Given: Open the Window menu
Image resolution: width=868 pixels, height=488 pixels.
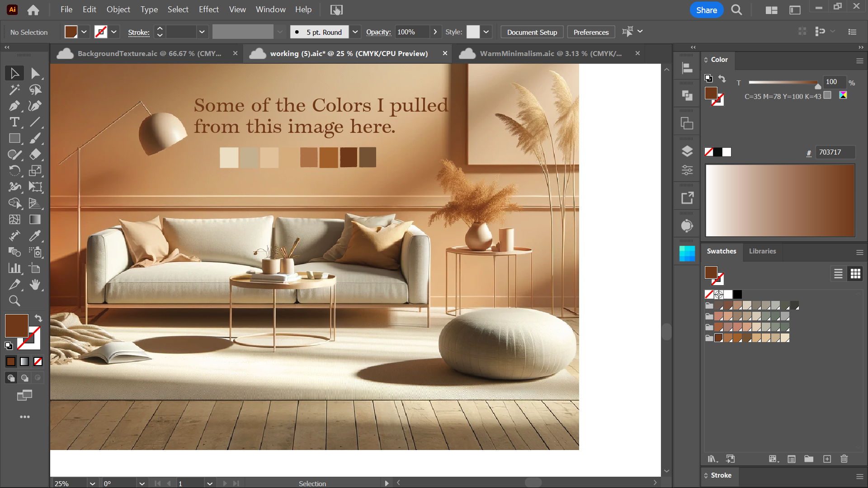Looking at the screenshot, I should click(x=271, y=9).
